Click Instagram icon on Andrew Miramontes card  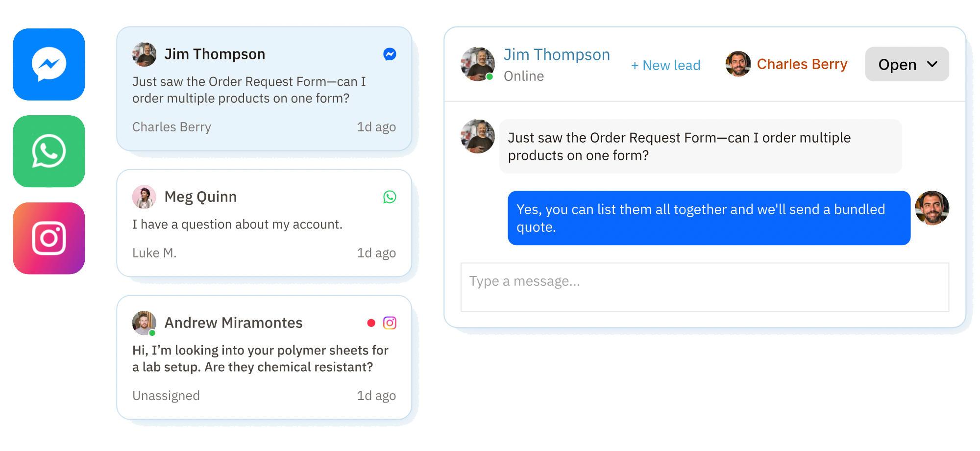pyautogui.click(x=390, y=323)
